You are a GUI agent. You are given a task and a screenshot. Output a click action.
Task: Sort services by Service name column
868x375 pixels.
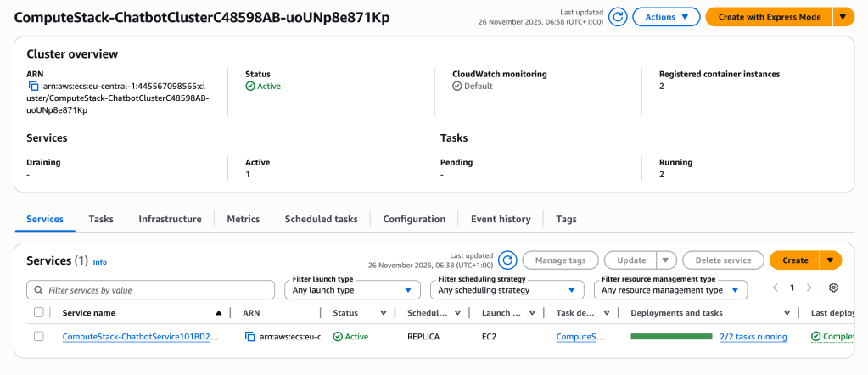(x=219, y=313)
